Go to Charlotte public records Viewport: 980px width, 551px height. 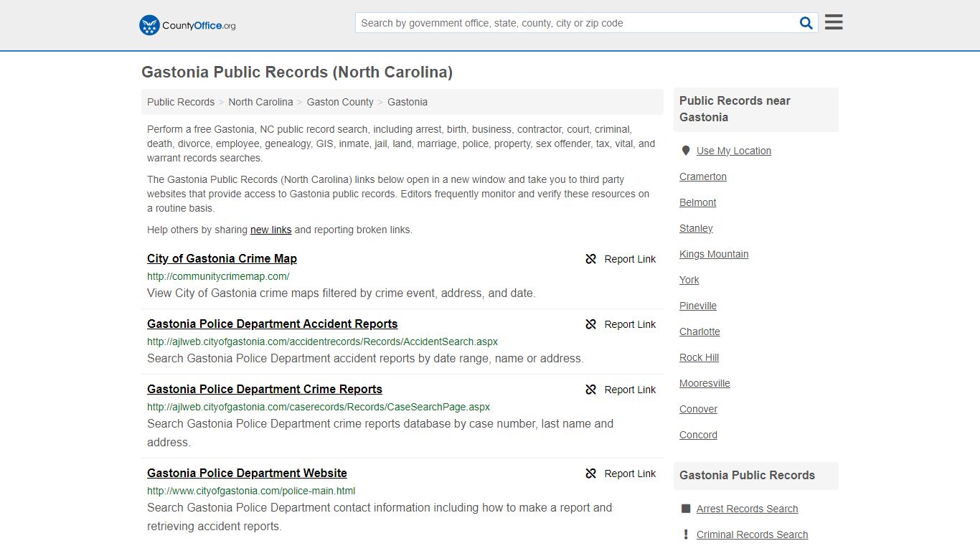(699, 331)
